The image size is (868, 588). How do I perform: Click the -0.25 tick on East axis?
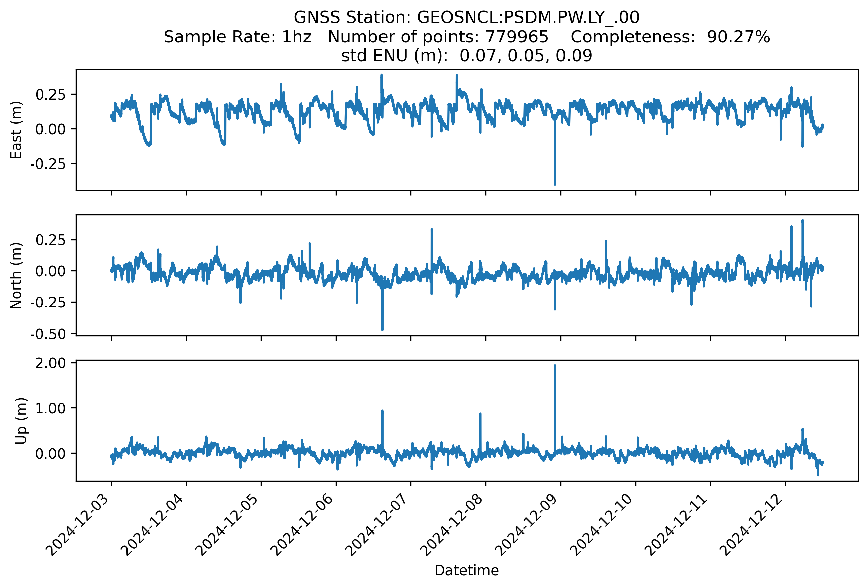(x=48, y=164)
